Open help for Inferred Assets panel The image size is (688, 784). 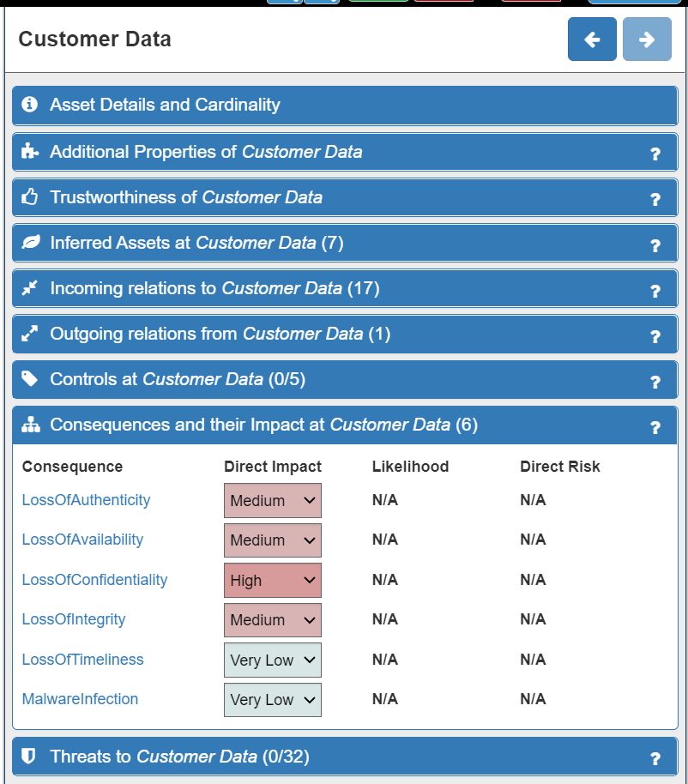pyautogui.click(x=655, y=245)
